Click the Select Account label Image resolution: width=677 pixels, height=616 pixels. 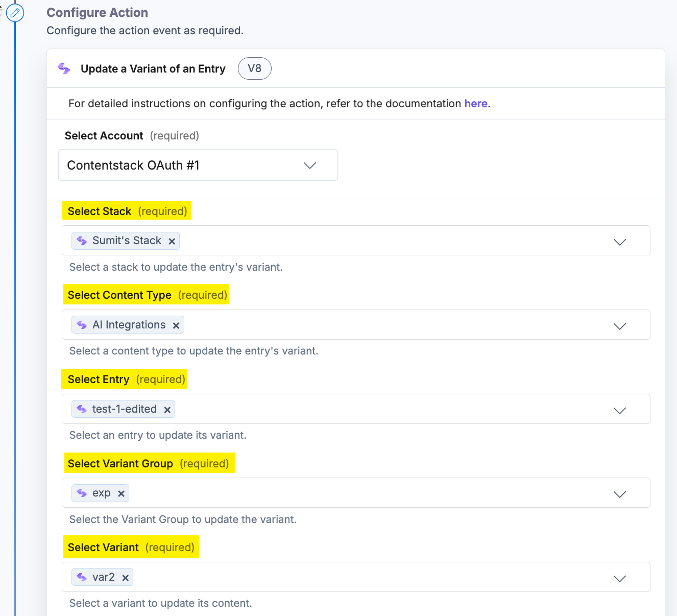click(104, 136)
